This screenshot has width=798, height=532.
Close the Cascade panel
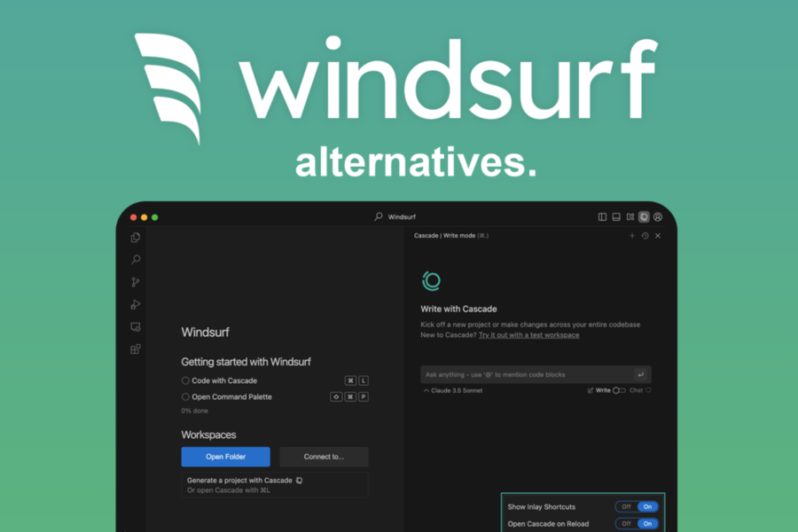click(658, 236)
